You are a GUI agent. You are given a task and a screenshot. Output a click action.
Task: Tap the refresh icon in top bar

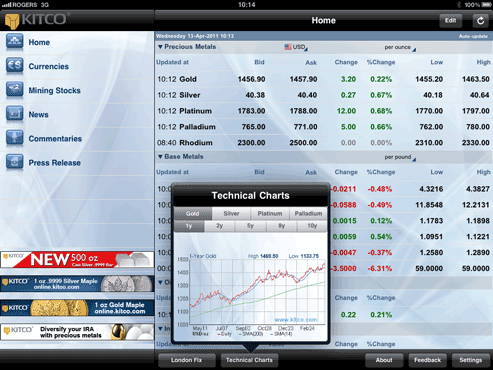[480, 21]
